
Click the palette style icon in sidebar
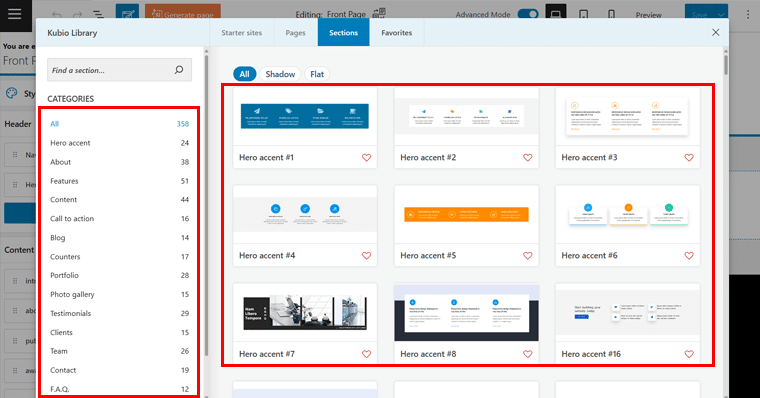pyautogui.click(x=12, y=93)
